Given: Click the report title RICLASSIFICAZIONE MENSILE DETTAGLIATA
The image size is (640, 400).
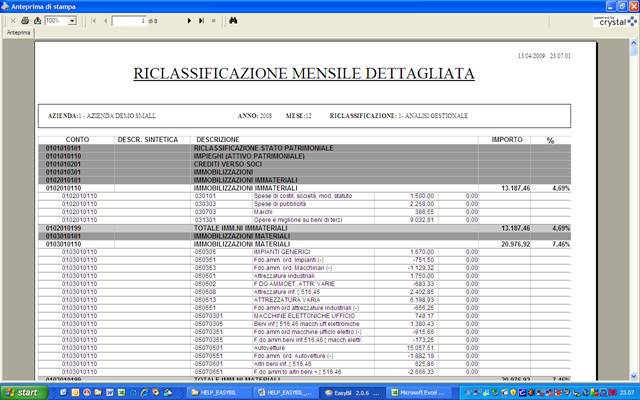Looking at the screenshot, I should [304, 73].
